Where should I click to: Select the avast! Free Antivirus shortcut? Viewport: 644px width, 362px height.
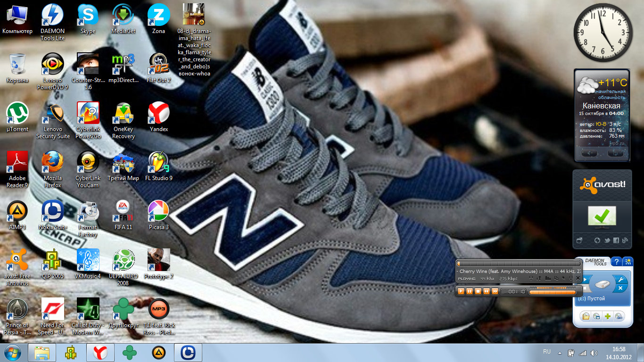point(17,268)
